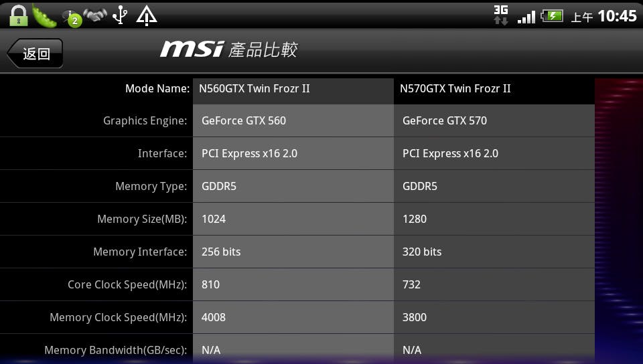Tap PCI Express x16 2.0 under N570GTX
643x364 pixels.
pos(494,153)
